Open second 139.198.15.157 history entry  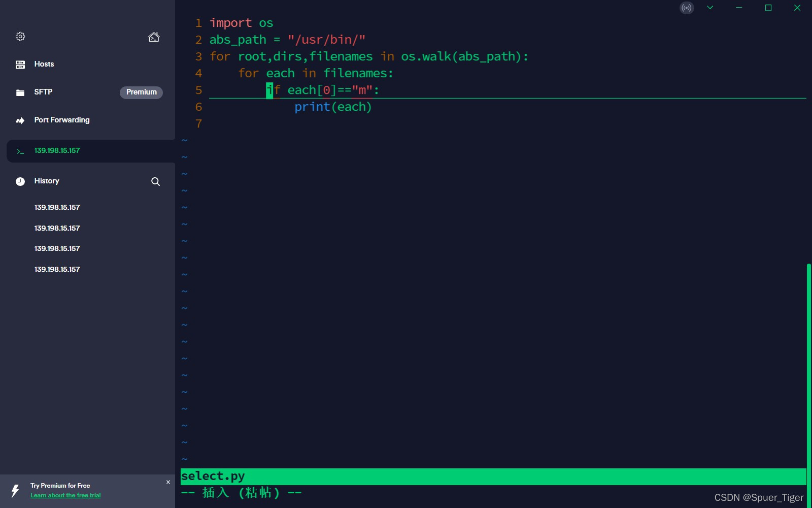click(x=57, y=228)
